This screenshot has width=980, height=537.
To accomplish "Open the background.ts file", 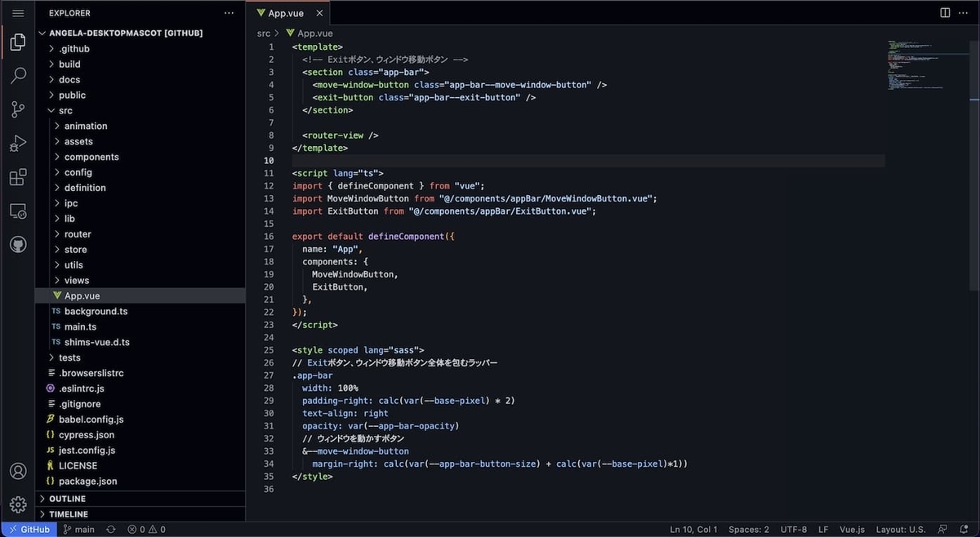I will pyautogui.click(x=96, y=311).
